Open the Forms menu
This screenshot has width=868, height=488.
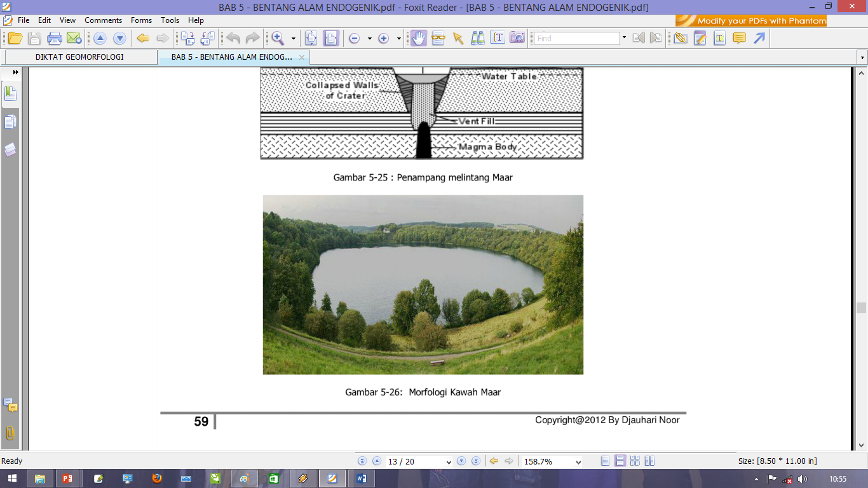tap(141, 20)
